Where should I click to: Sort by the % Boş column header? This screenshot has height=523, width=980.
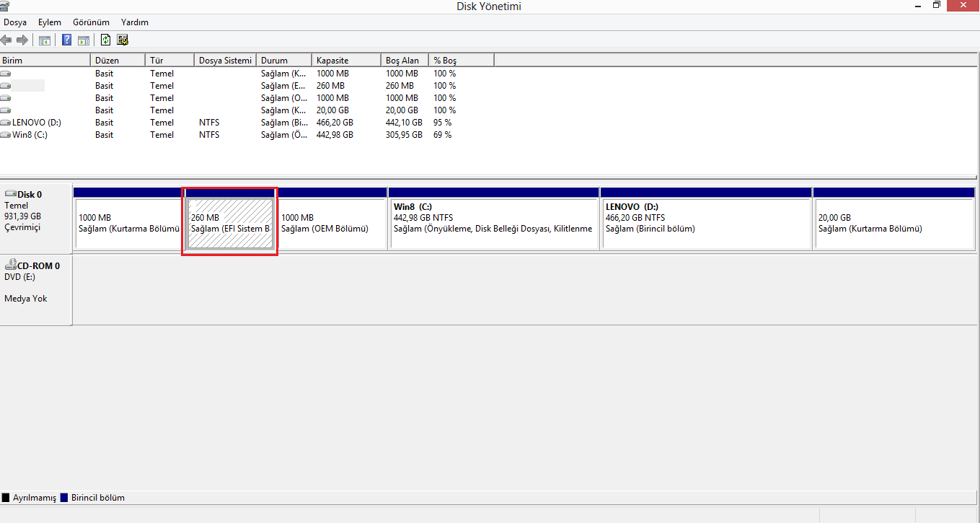(x=462, y=61)
